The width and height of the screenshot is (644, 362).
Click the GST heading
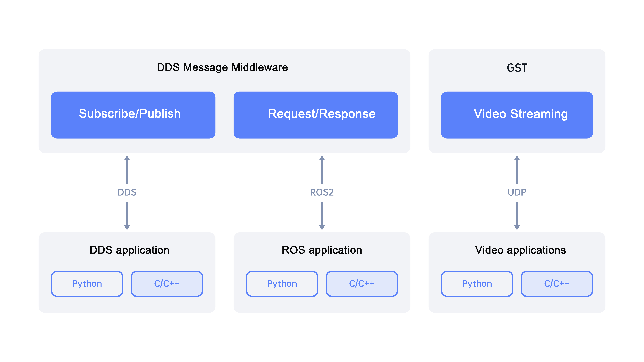pyautogui.click(x=517, y=68)
